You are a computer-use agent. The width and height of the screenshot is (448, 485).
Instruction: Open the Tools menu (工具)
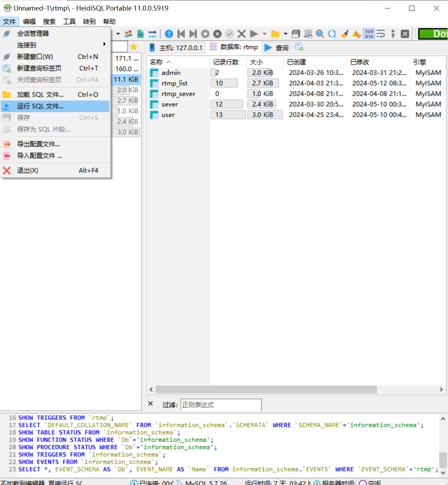tap(70, 21)
